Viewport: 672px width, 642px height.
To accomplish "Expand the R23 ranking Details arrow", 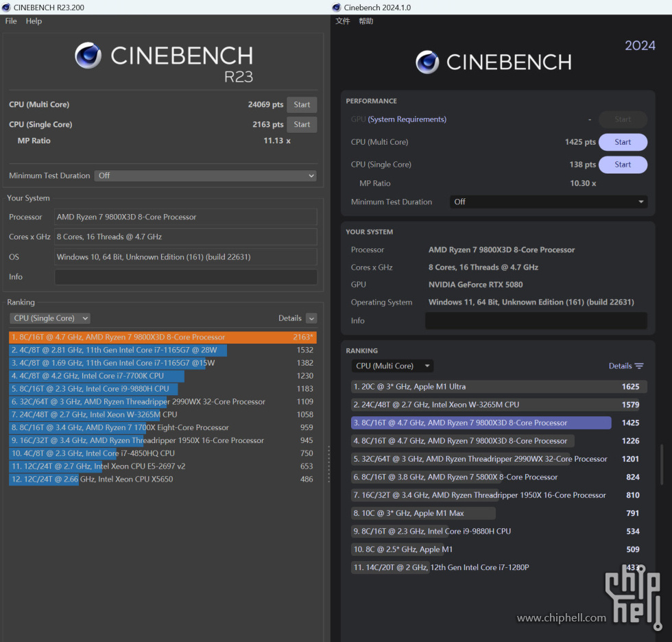I will pos(311,318).
